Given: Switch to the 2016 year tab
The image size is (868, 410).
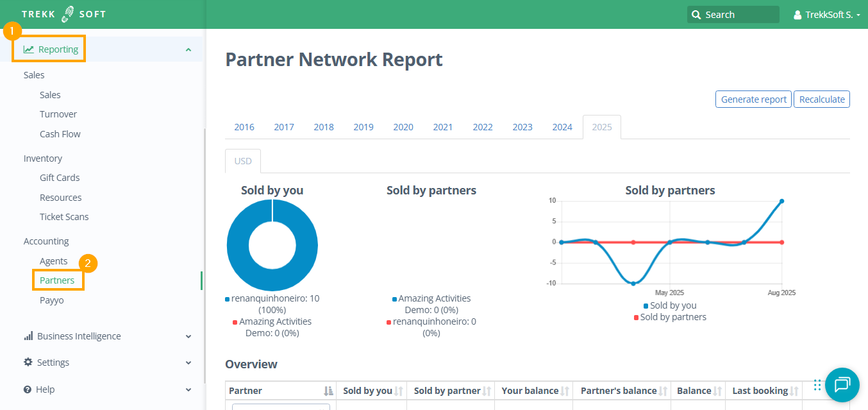Looking at the screenshot, I should [244, 127].
